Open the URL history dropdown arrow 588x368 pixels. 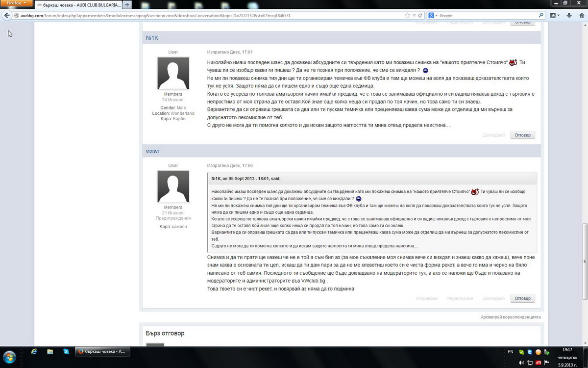coord(415,15)
